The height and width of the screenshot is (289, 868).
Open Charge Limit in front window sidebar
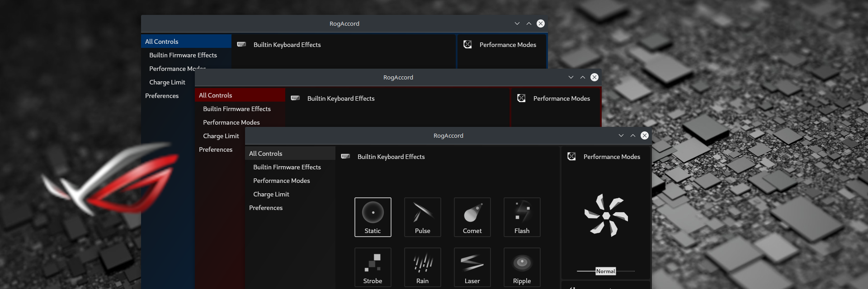pos(290,194)
